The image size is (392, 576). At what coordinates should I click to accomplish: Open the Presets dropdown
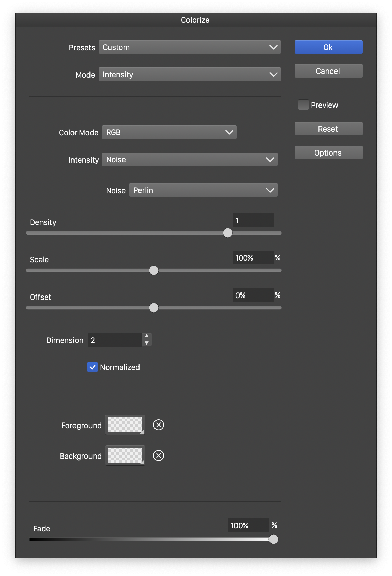(190, 47)
